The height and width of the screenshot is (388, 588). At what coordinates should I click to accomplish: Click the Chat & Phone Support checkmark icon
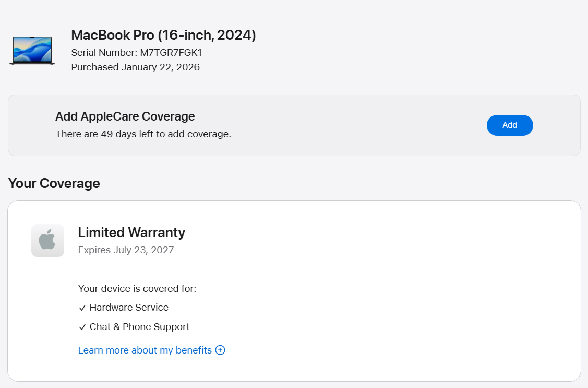[x=82, y=327]
